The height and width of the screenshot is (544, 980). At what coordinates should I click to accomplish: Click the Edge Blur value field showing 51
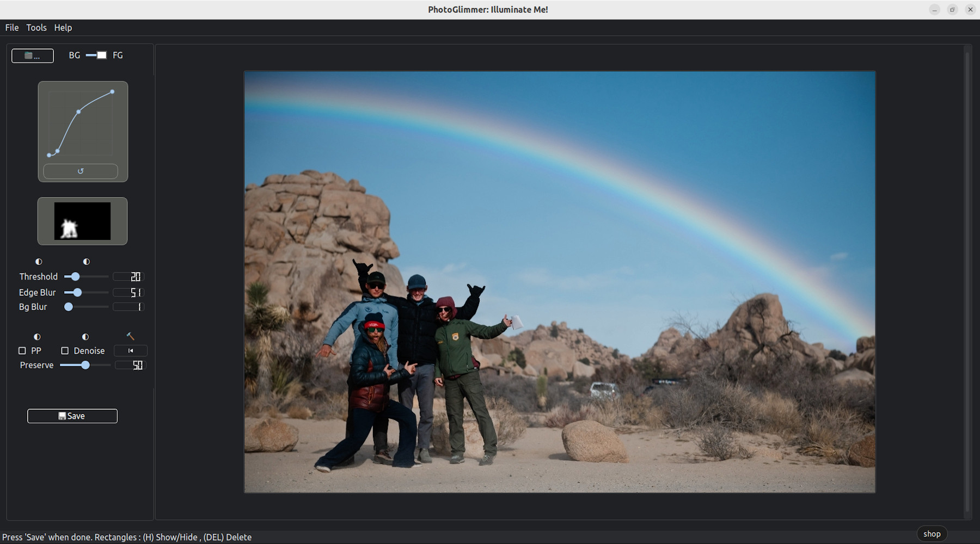tap(128, 293)
